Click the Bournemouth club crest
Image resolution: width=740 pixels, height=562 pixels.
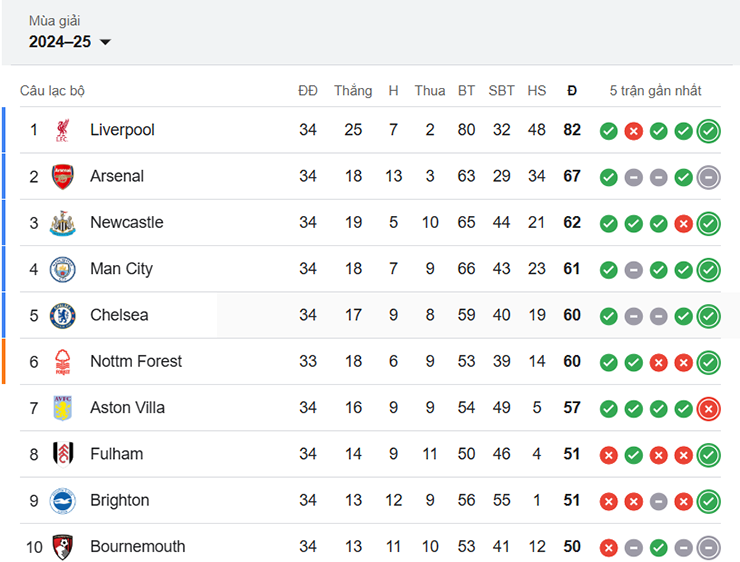(x=63, y=547)
